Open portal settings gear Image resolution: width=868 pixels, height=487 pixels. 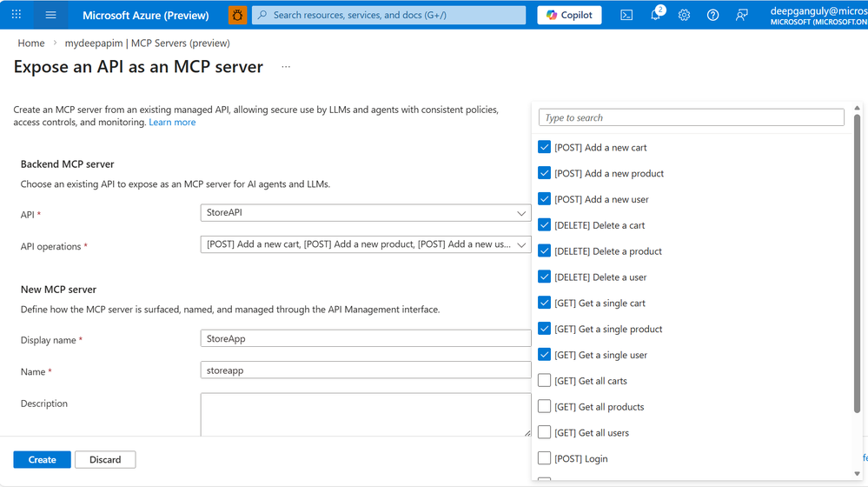(685, 15)
